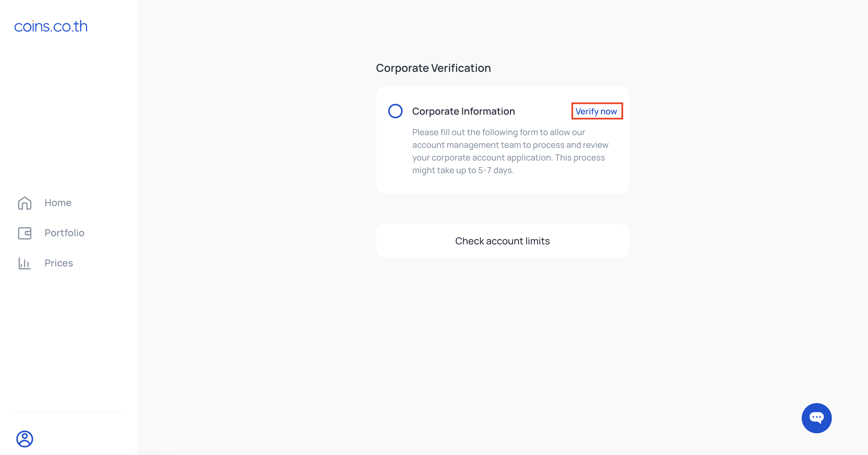Click the 'your corporate account application' description line
868x455 pixels.
[x=508, y=157]
